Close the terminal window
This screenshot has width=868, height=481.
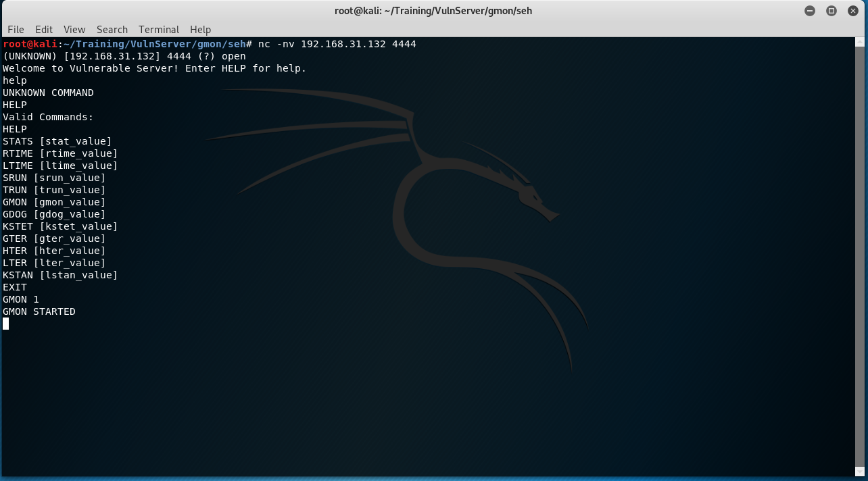(x=852, y=11)
